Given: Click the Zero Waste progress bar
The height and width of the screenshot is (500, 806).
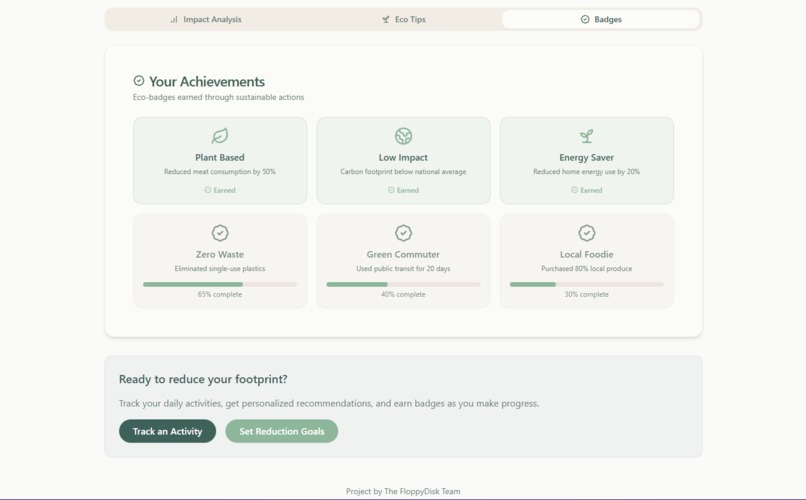Looking at the screenshot, I should tap(220, 284).
